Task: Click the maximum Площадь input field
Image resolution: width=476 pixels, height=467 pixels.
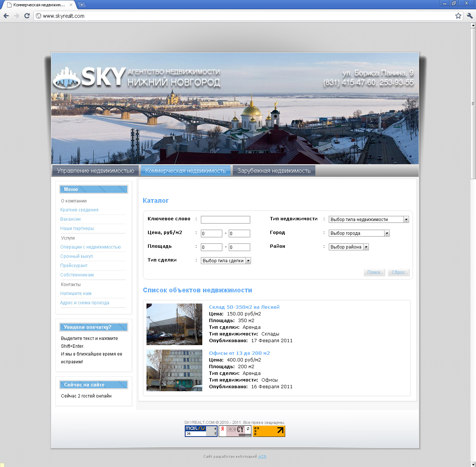Action: tap(239, 247)
